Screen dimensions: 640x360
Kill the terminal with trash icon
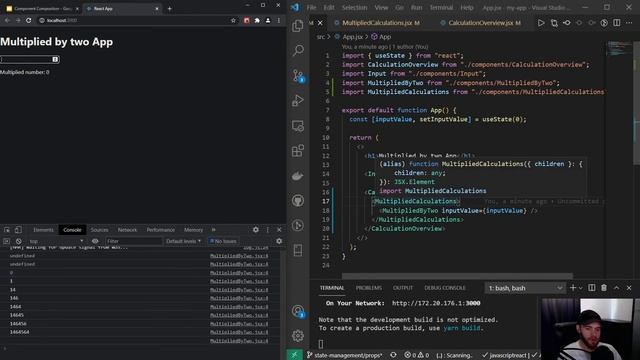click(604, 288)
